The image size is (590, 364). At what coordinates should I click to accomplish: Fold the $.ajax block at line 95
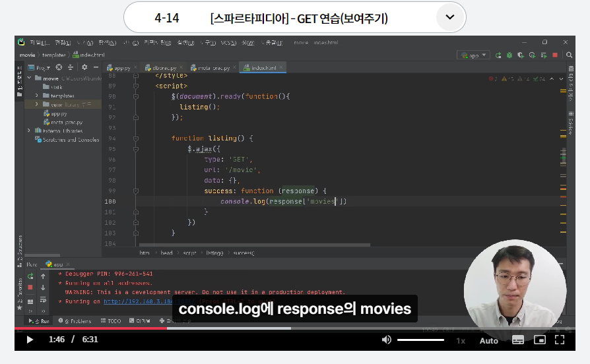click(x=136, y=149)
